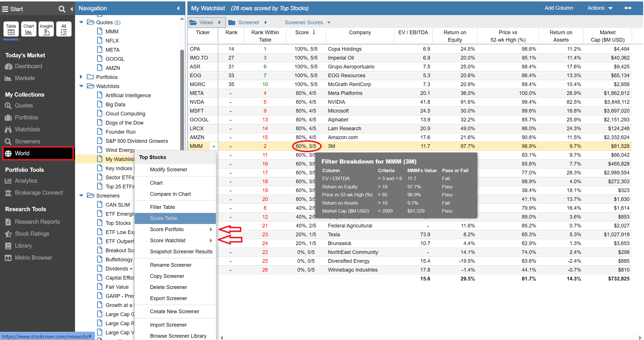
Task: Open the Fair Value screener
Action: click(x=117, y=287)
